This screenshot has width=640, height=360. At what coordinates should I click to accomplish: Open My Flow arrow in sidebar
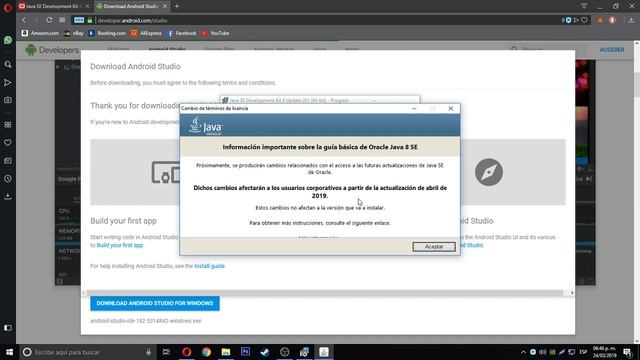point(8,82)
